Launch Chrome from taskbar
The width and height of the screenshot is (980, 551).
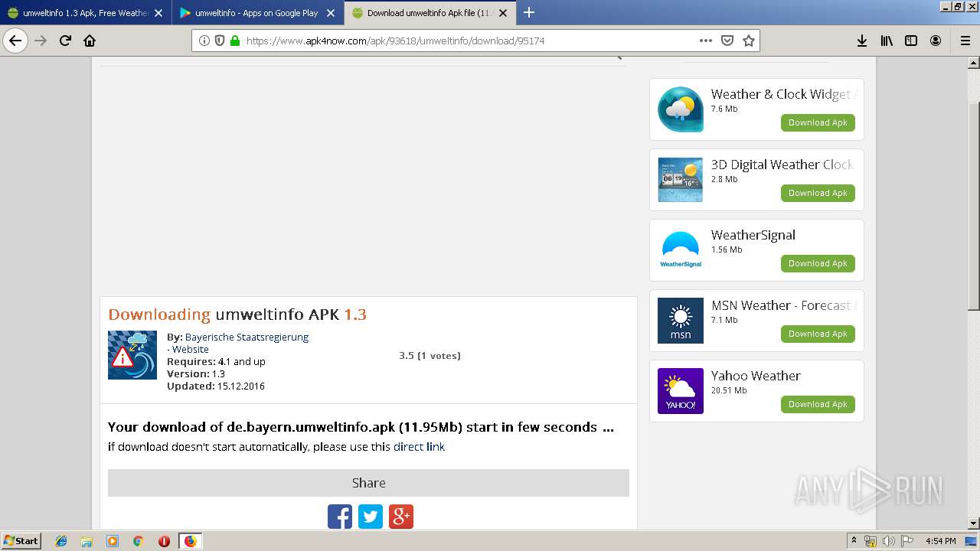tap(138, 541)
